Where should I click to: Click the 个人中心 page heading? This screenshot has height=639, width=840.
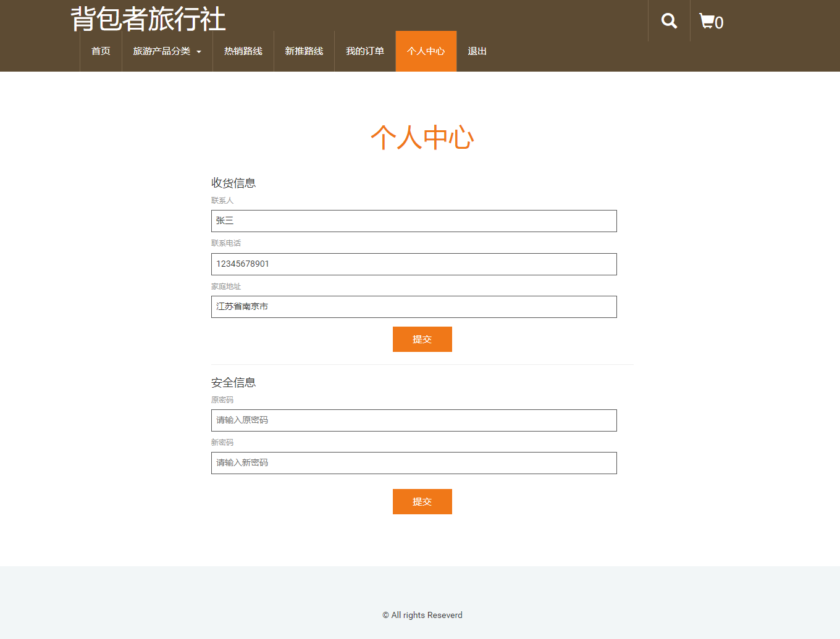[422, 137]
